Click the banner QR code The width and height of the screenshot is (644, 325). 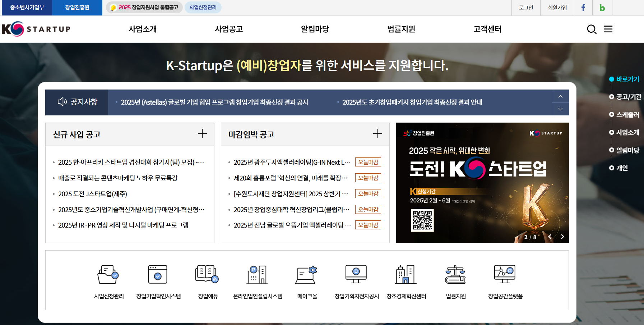[422, 220]
